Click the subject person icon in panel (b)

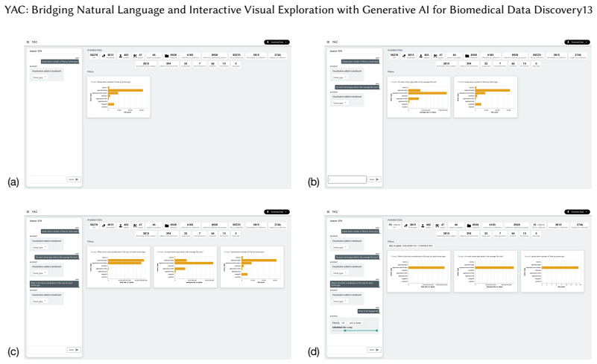pyautogui.click(x=420, y=56)
